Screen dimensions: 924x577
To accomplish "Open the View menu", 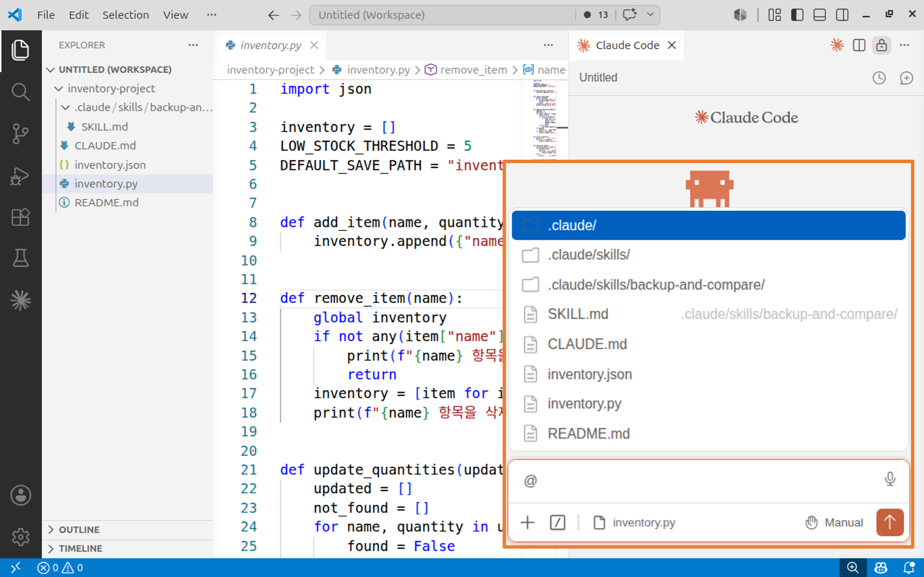I will point(175,15).
